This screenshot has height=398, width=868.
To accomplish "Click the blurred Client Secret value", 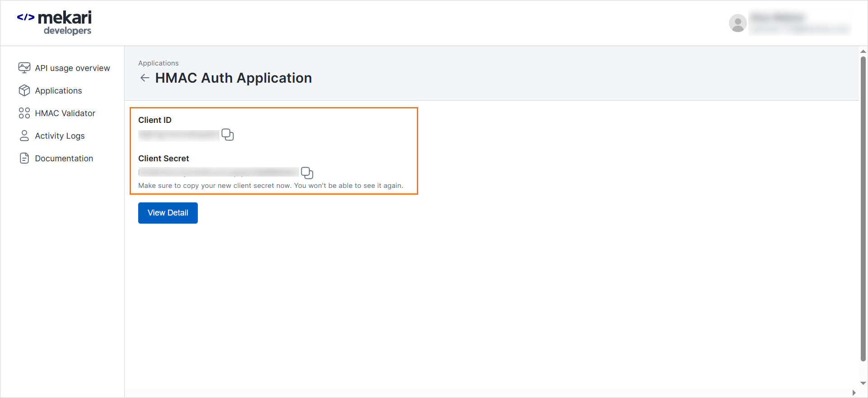I will click(219, 172).
